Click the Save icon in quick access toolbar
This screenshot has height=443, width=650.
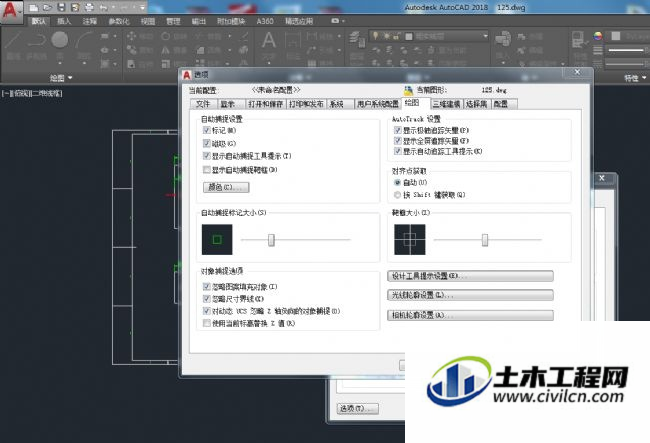coord(61,7)
